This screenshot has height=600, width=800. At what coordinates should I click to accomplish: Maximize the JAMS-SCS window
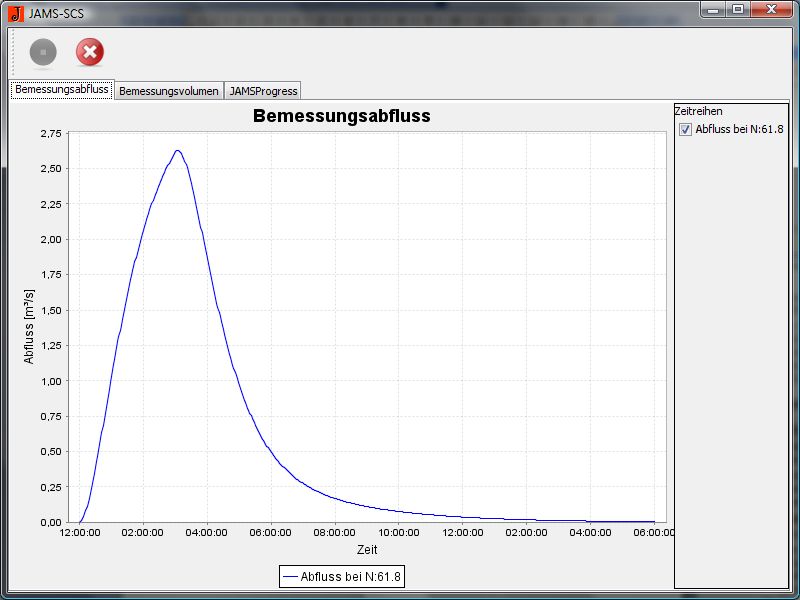738,9
